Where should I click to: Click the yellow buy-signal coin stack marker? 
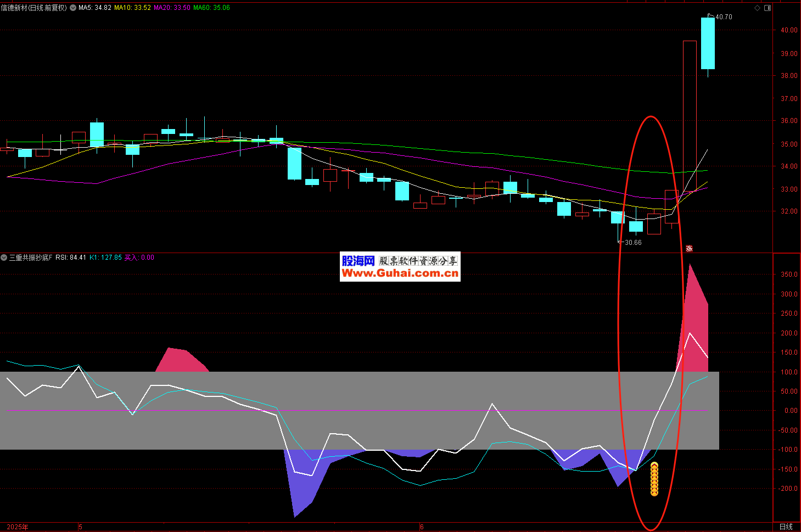tap(654, 479)
